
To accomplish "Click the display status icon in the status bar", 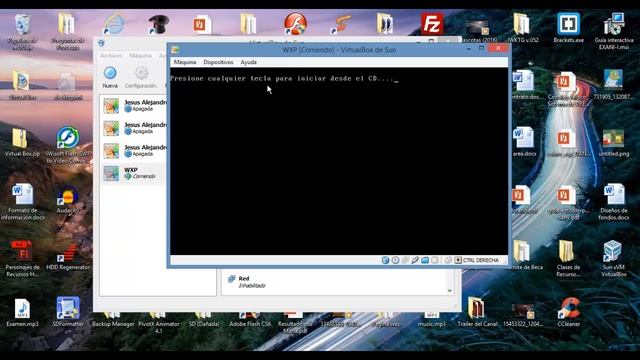I will click(x=435, y=260).
